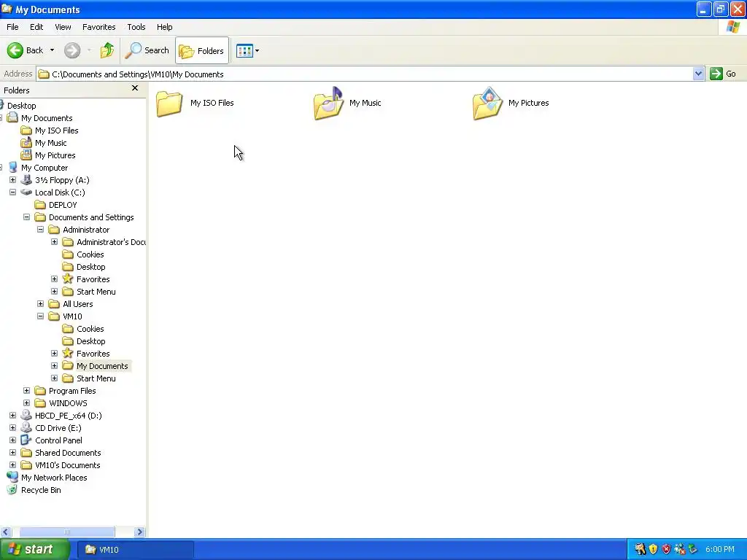Click Favorites star icon under Administrator
Screen dimensions: 747x560
pyautogui.click(x=68, y=279)
